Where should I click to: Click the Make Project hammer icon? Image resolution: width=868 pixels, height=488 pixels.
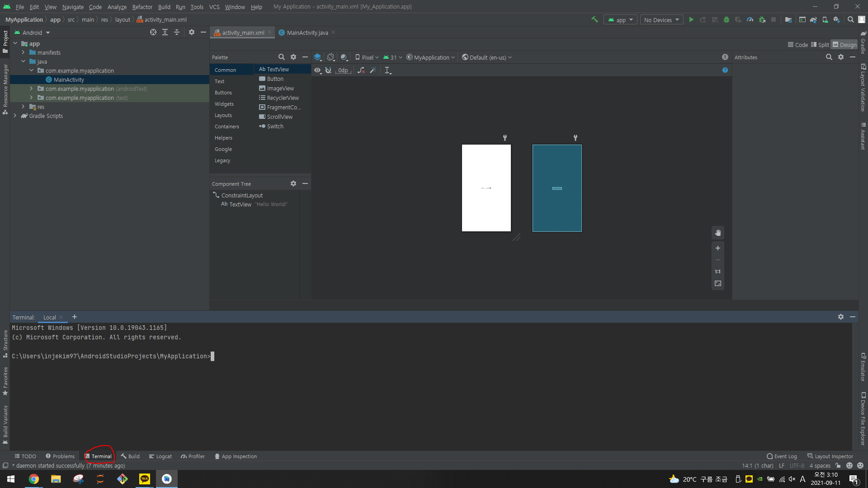click(x=594, y=20)
